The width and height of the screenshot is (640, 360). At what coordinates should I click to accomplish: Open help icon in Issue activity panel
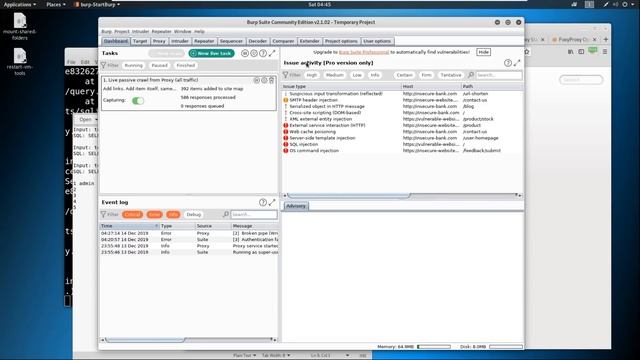pos(508,63)
